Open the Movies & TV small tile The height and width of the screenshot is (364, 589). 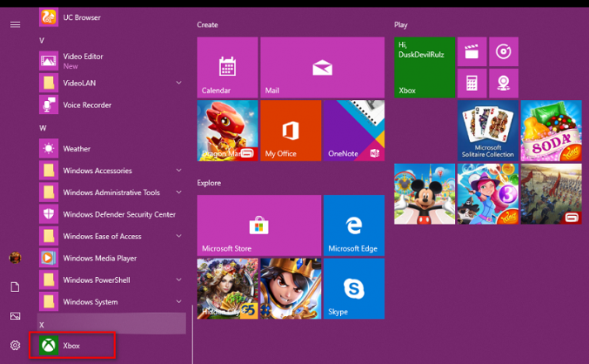click(x=472, y=51)
